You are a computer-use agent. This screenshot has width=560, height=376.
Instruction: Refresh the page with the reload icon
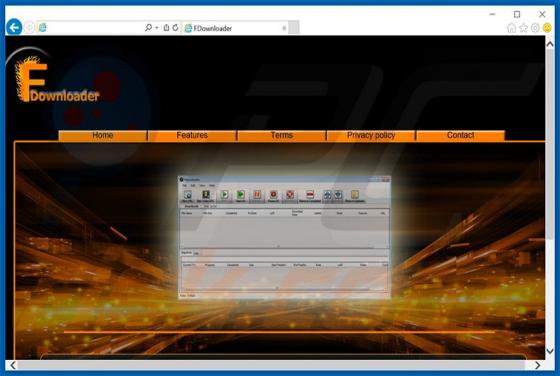(x=175, y=27)
